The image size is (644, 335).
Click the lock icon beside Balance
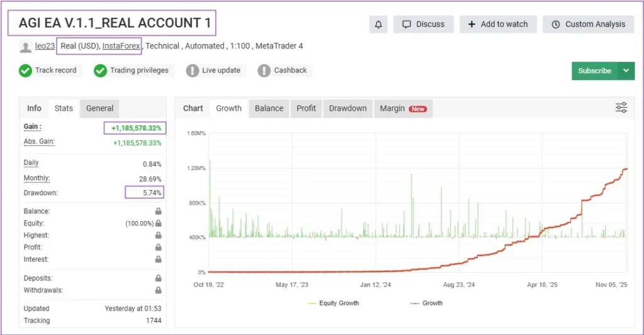tap(158, 212)
